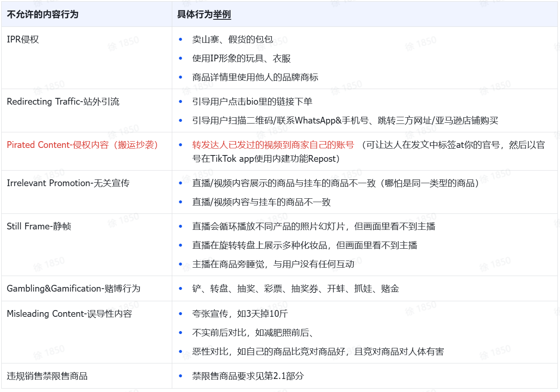Viewport: 560px width, 392px height.
Task: Click the line 号在TikTok app使用内建功能Repost
Action: pyautogui.click(x=266, y=159)
